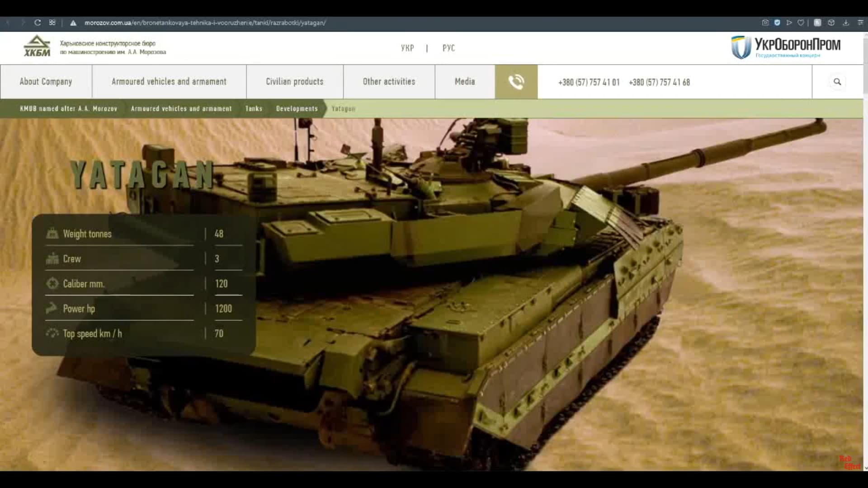Click the top speed specification icon

[x=52, y=333]
